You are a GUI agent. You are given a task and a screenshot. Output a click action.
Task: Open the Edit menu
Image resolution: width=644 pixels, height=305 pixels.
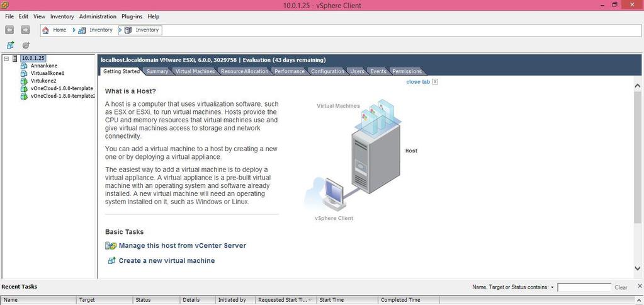23,16
